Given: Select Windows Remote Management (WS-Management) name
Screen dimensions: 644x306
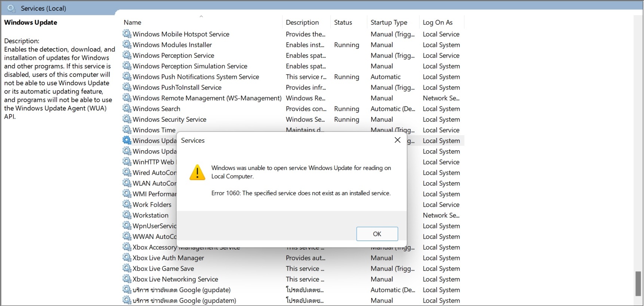Looking at the screenshot, I should [x=207, y=98].
